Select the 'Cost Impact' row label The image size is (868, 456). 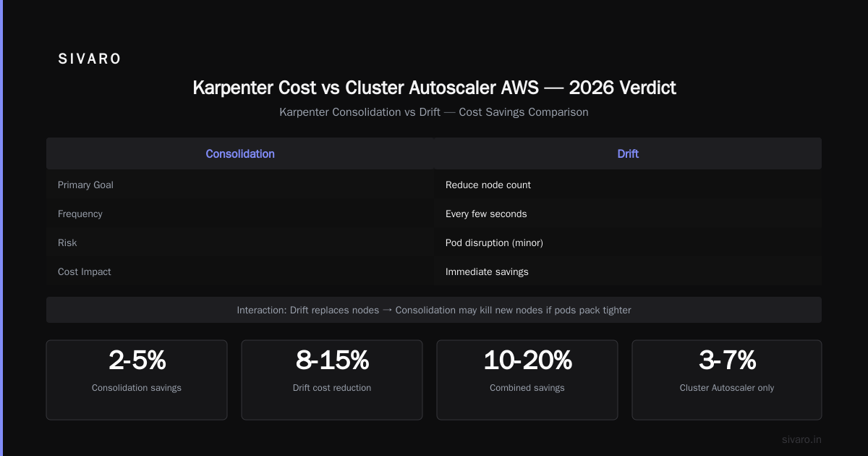[85, 271]
